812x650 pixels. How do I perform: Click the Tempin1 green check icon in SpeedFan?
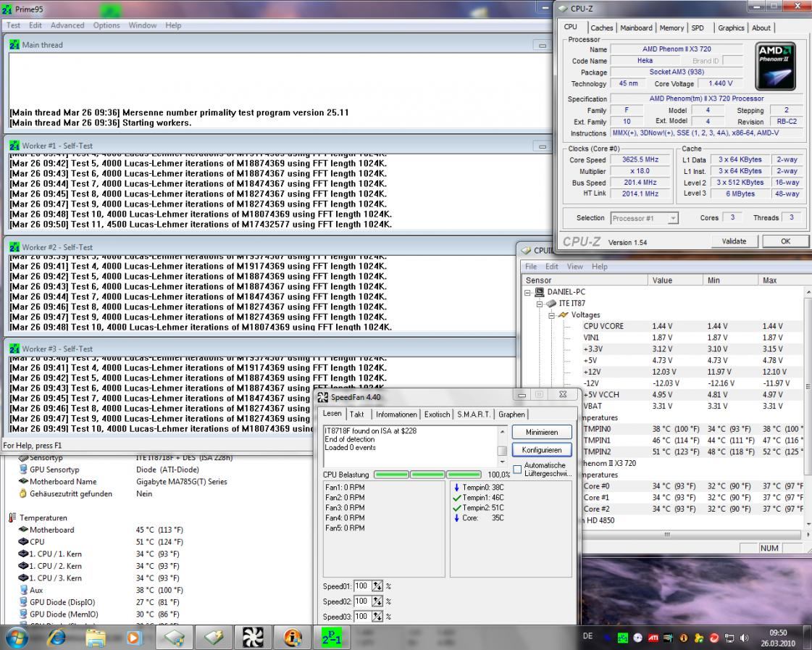(457, 498)
